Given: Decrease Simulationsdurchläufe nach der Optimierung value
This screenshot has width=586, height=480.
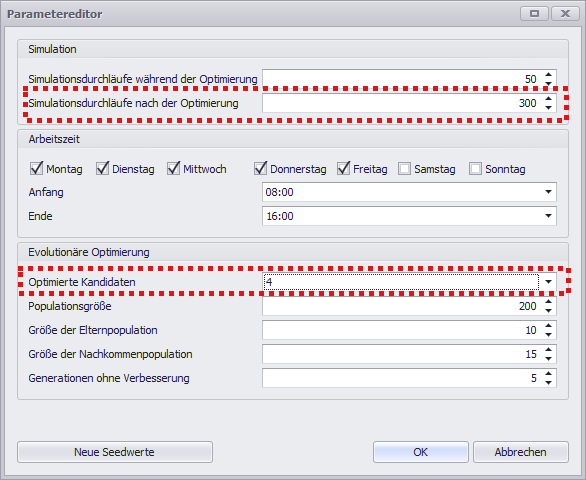Looking at the screenshot, I should click(548, 107).
